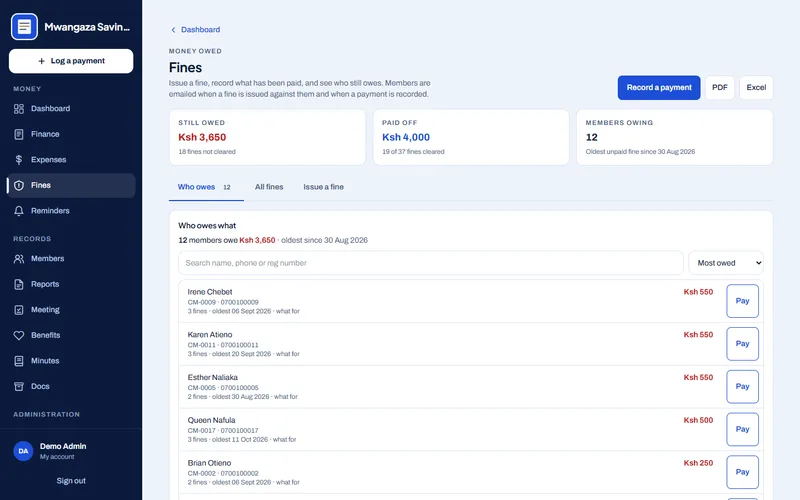The height and width of the screenshot is (500, 800).
Task: Open the Most owed sort dropdown
Action: (x=726, y=263)
